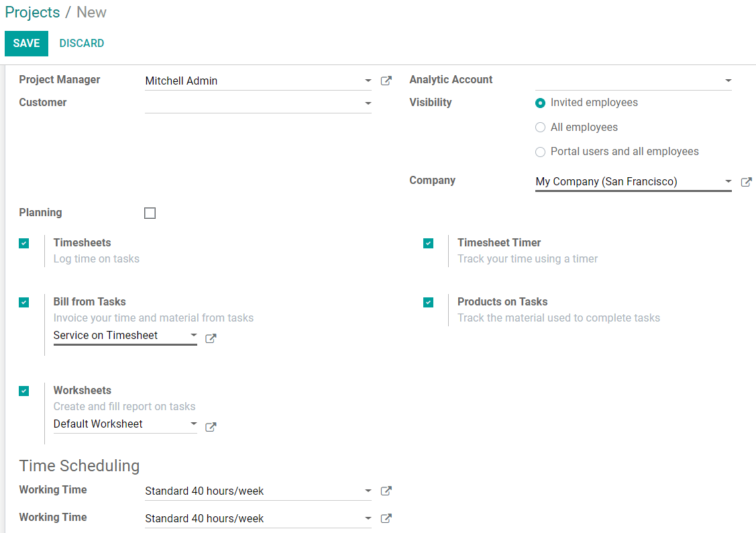Click the Planning field label
The image size is (756, 533).
(40, 213)
